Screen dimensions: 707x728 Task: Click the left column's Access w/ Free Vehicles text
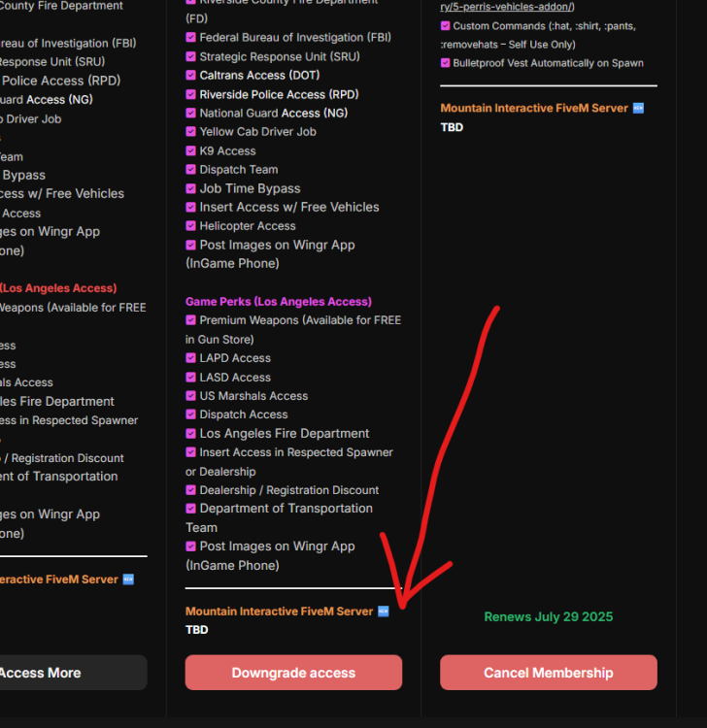(62, 193)
